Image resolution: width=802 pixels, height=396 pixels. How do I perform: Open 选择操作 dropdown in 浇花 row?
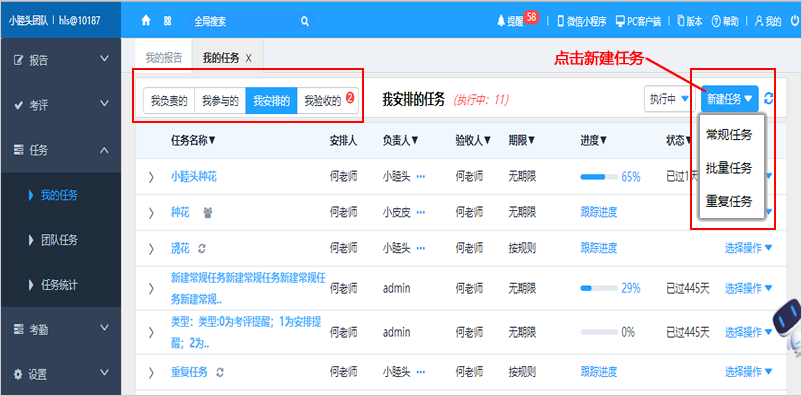point(748,248)
